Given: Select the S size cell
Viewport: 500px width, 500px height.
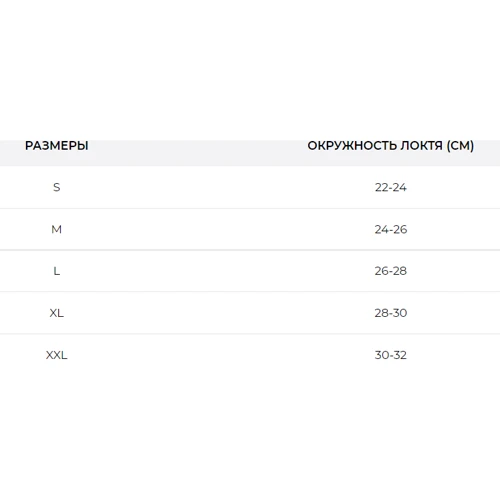Looking at the screenshot, I should pos(57,187).
